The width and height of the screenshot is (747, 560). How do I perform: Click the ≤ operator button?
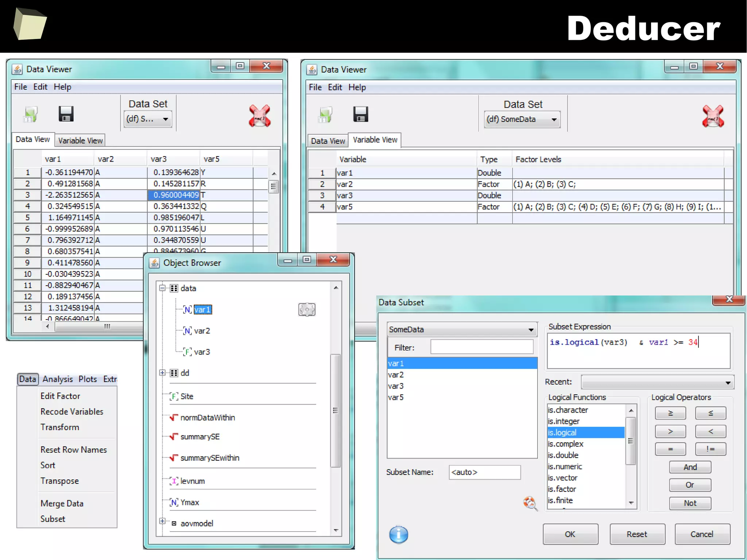[x=711, y=413]
